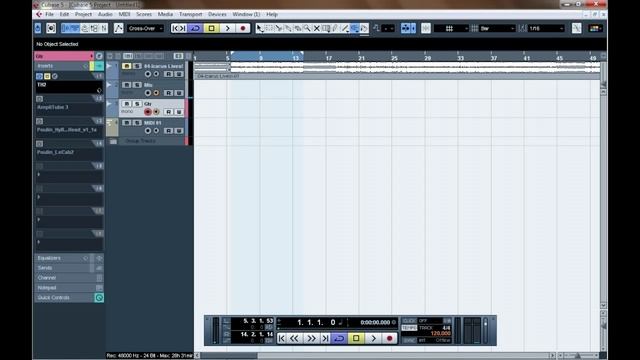Click toolbar Play button

[227, 28]
